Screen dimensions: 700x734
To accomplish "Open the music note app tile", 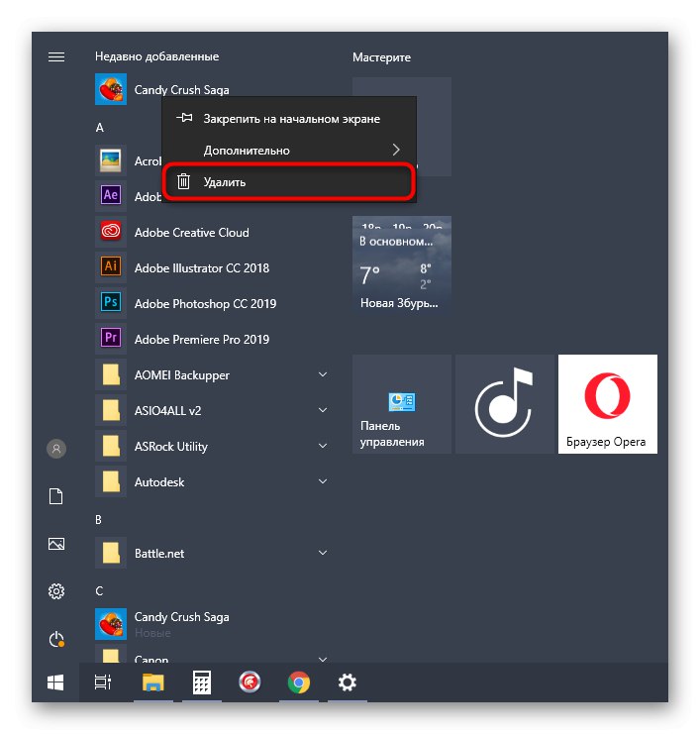I will [x=504, y=403].
